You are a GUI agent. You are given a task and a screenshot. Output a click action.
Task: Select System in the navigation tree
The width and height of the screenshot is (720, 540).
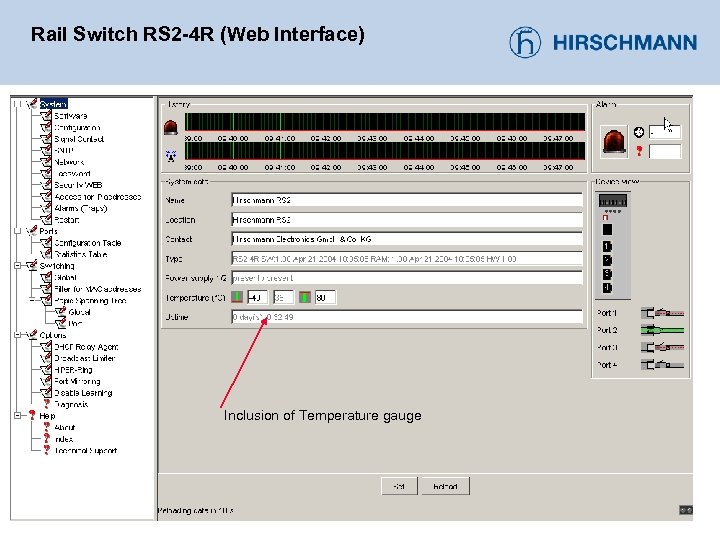tap(54, 104)
